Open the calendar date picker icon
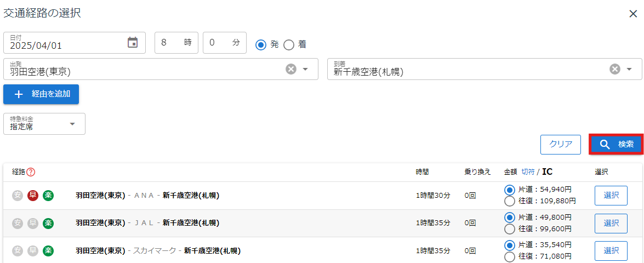644x263 pixels. tap(133, 43)
